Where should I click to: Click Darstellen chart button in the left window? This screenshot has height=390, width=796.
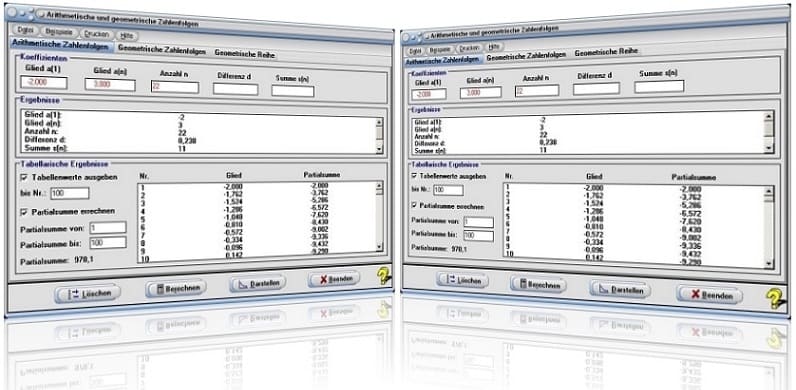(257, 283)
